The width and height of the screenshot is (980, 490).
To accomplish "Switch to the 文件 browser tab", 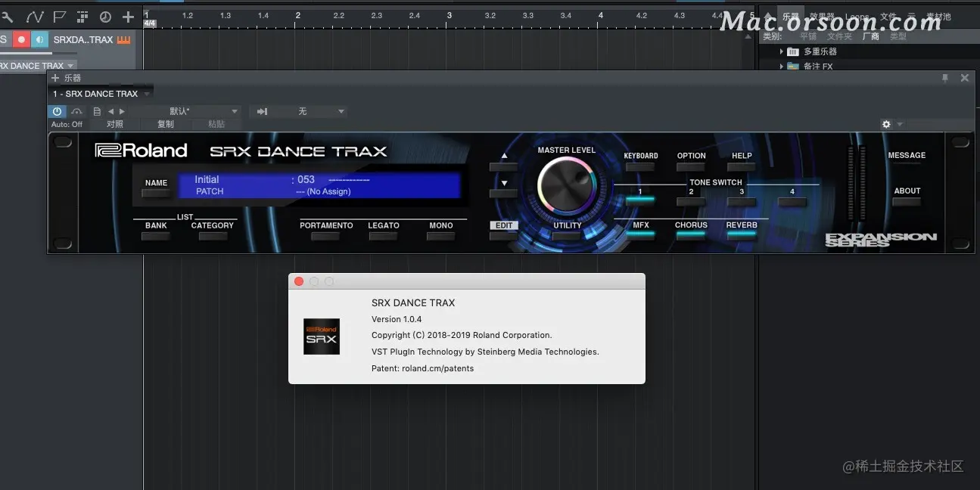I will (888, 17).
